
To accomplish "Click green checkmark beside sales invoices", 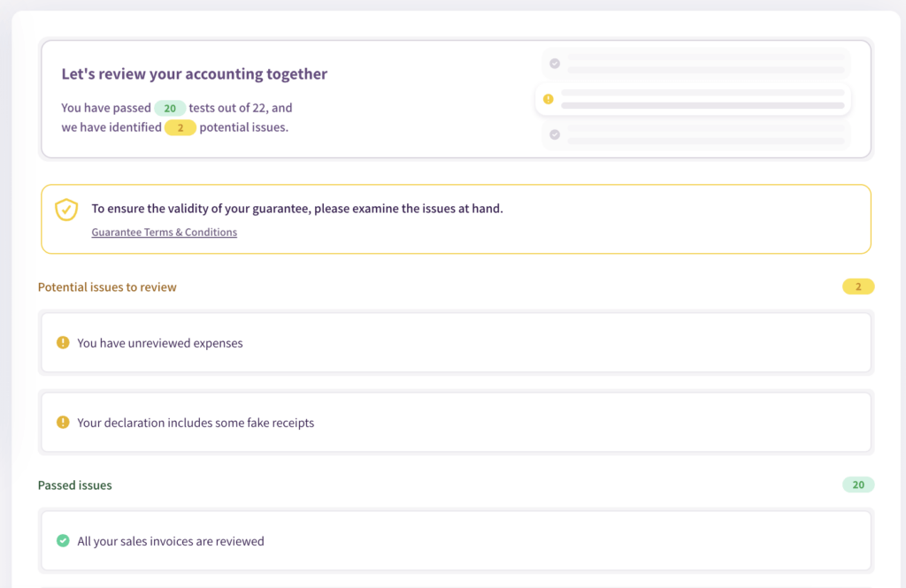I will (x=63, y=540).
